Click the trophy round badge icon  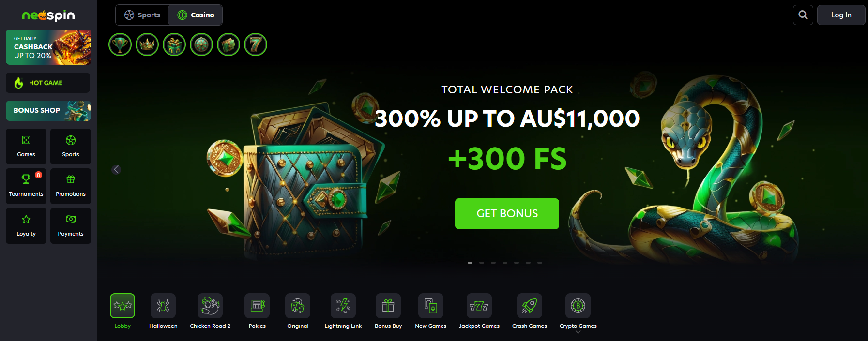coord(120,44)
